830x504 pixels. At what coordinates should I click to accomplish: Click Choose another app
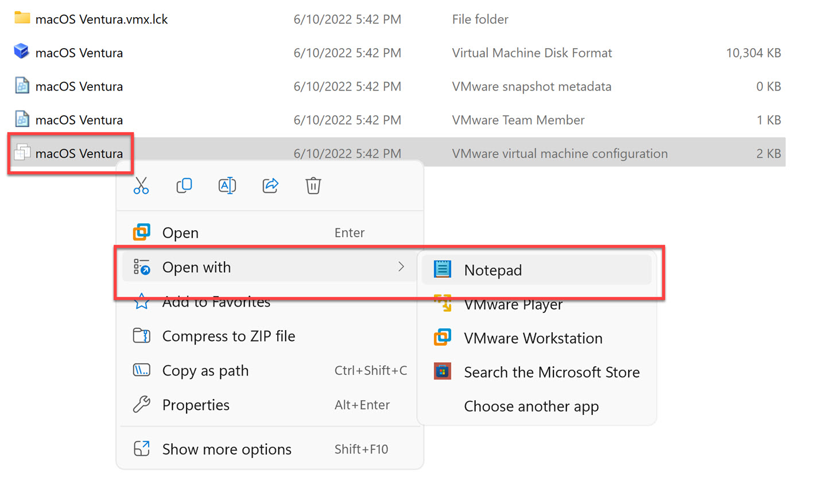[531, 406]
